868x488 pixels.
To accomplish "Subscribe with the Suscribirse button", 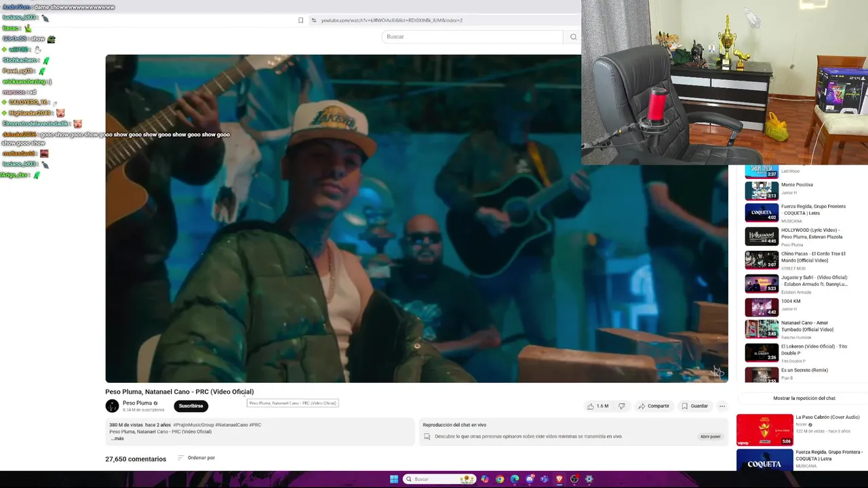I will [191, 406].
